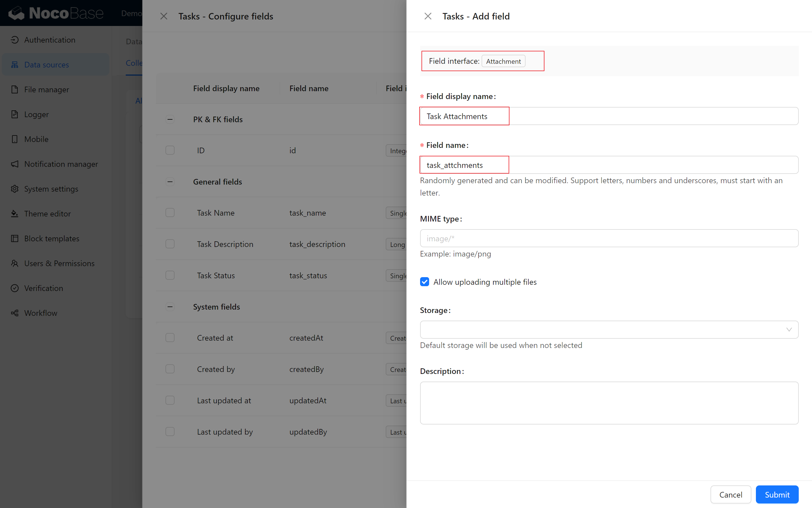Tick the checkbox for Task Name row
This screenshot has height=508, width=812.
coord(170,213)
